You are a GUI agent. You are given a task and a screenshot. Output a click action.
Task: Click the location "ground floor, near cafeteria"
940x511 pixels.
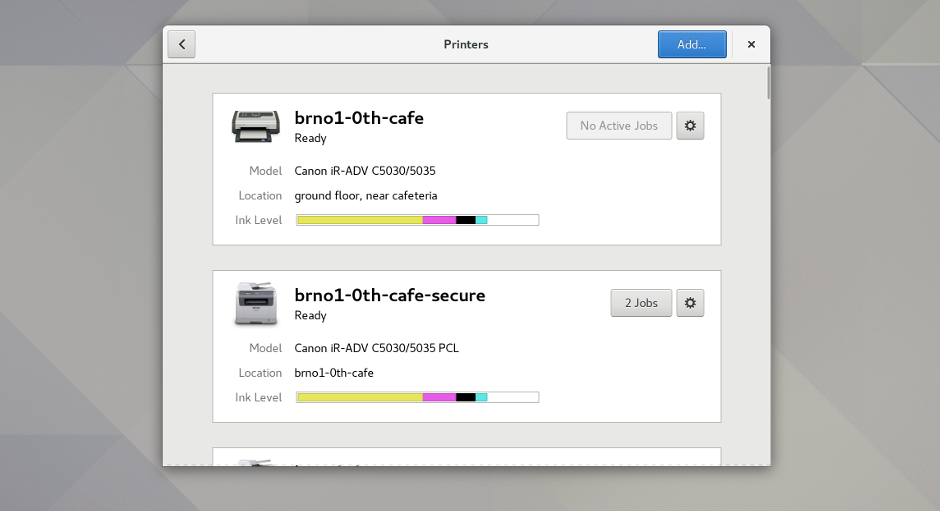(x=365, y=196)
